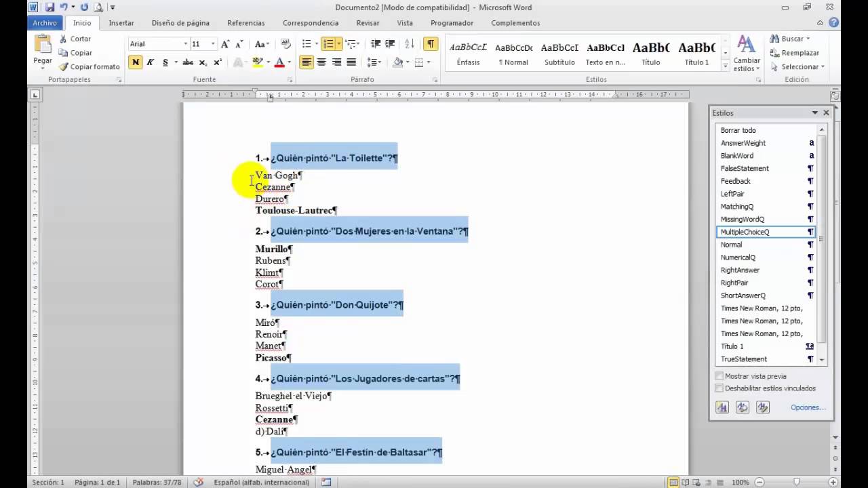Open Manage Styles icon in Estilos pane
The height and width of the screenshot is (488, 868).
pyautogui.click(x=763, y=407)
